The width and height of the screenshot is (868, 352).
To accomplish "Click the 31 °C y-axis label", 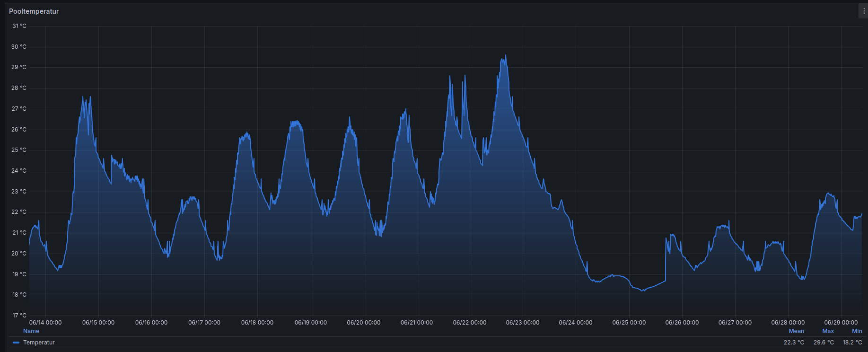I will (x=19, y=26).
